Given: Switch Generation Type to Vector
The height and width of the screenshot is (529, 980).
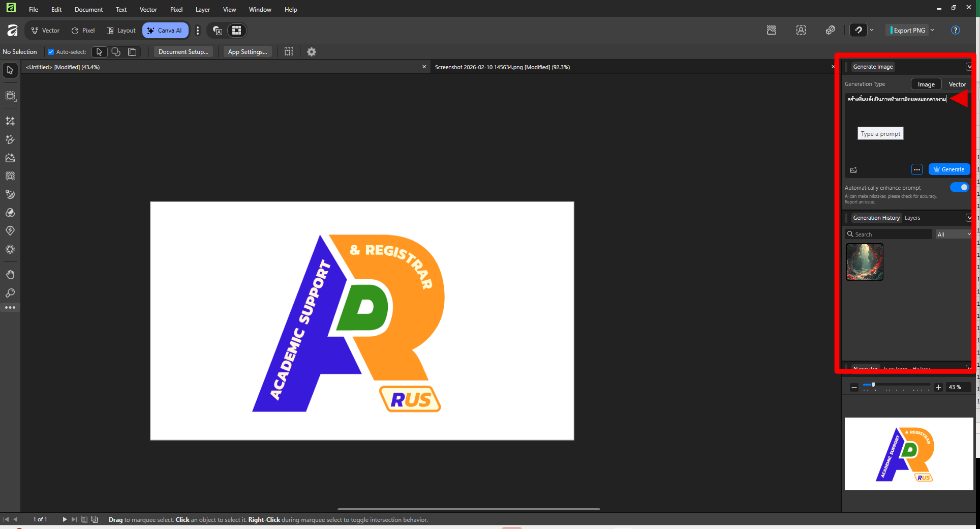Looking at the screenshot, I should (957, 84).
